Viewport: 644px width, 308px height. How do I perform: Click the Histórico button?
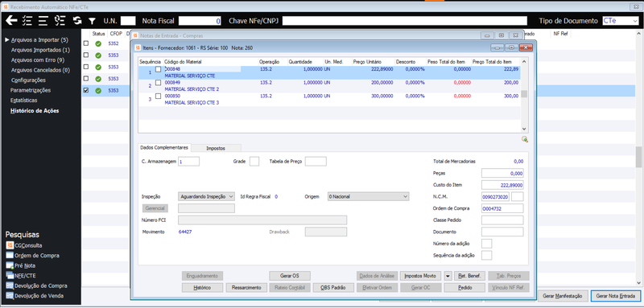[202, 288]
